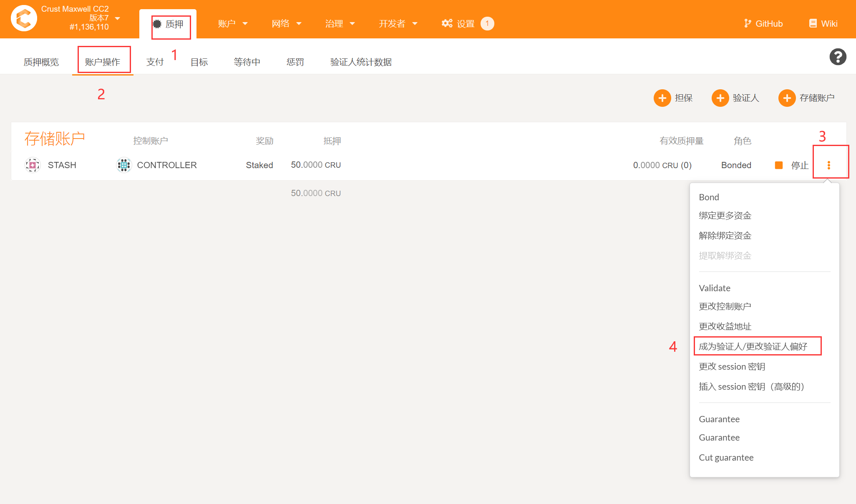
Task: Click the CONTROLLER account identicon
Action: (x=124, y=165)
